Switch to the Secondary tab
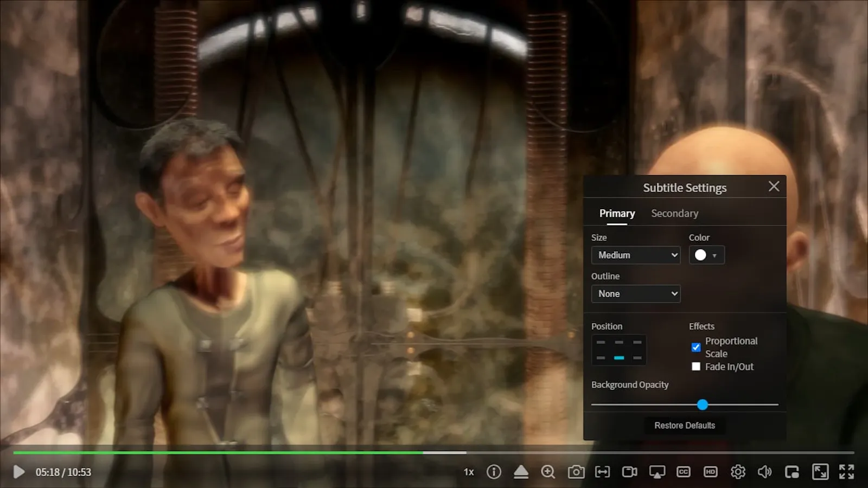868x488 pixels. click(x=674, y=214)
